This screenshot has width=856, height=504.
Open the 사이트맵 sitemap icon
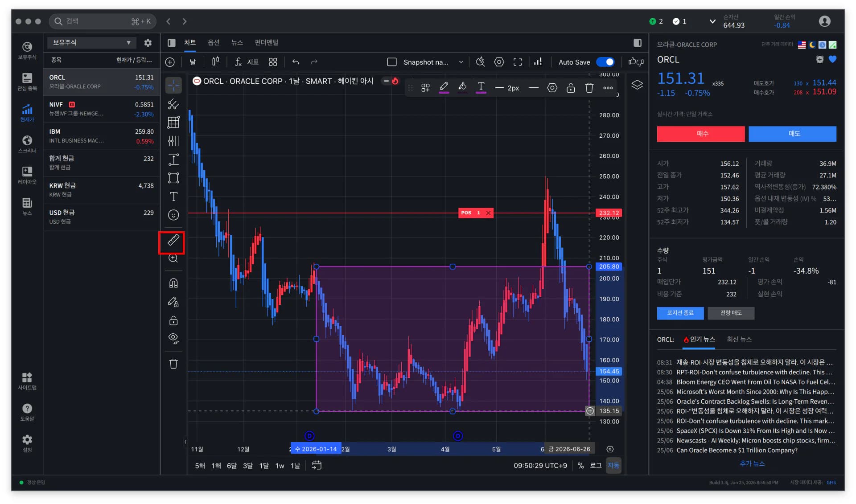(27, 381)
